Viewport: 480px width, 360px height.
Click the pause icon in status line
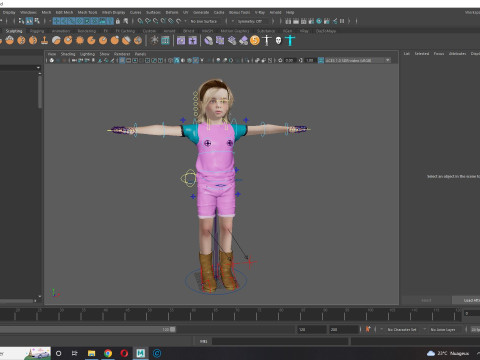click(342, 21)
